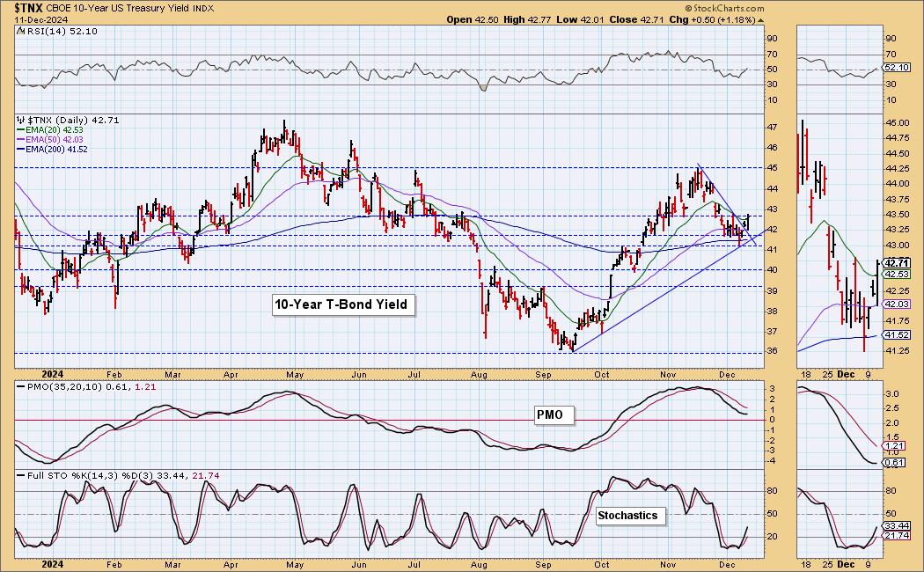Click the 2024 year label under stochastics panel
This screenshot has height=572, width=924.
pos(53,564)
